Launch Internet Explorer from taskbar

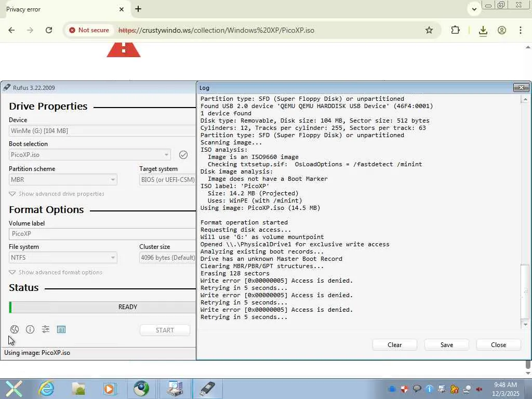[x=46, y=389]
